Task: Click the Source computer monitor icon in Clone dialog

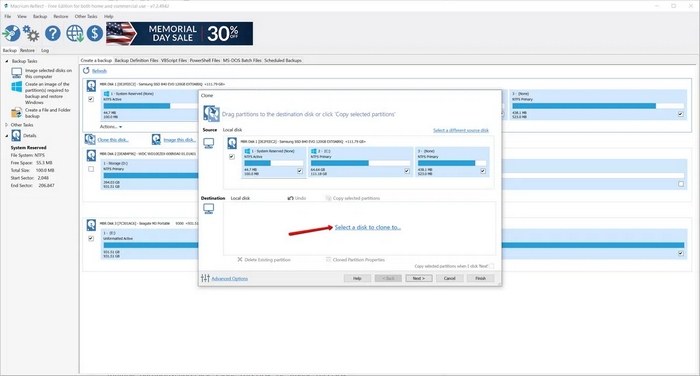Action: coord(208,143)
